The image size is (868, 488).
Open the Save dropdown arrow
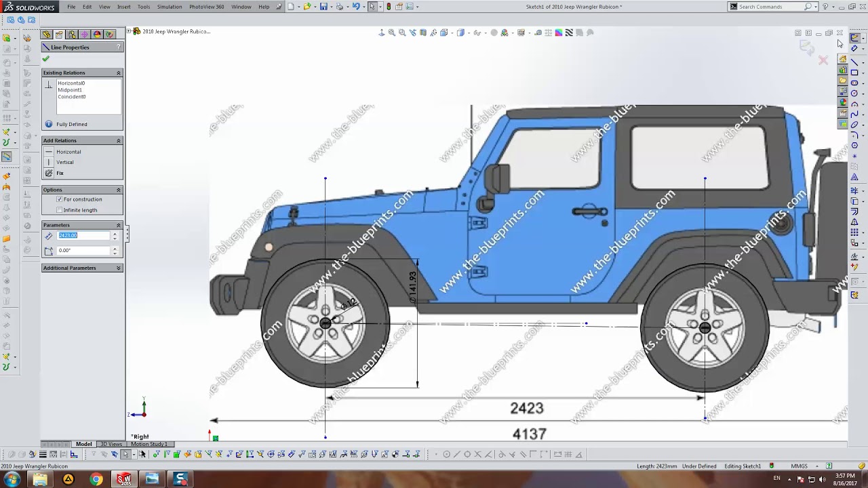[331, 7]
